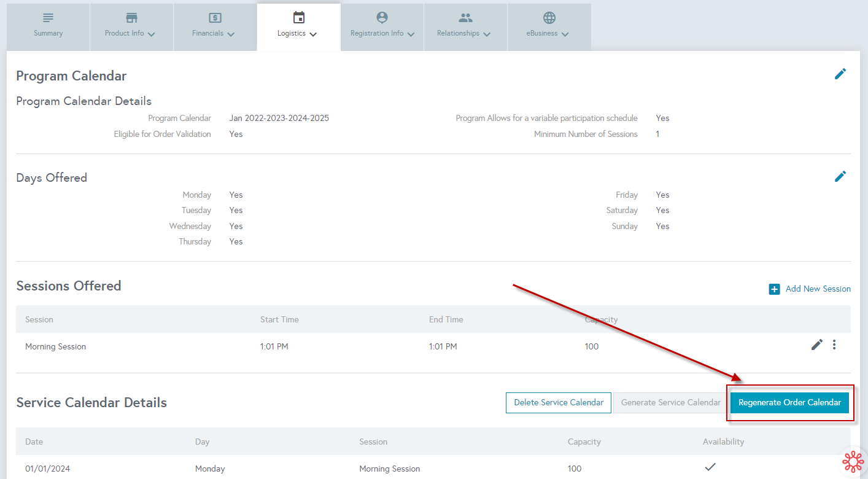Viewport: 868px width, 479px height.
Task: Click the Date column header
Action: pos(34,442)
